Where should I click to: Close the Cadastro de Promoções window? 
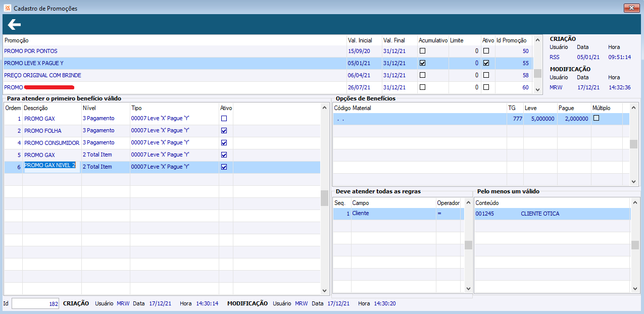click(631, 8)
